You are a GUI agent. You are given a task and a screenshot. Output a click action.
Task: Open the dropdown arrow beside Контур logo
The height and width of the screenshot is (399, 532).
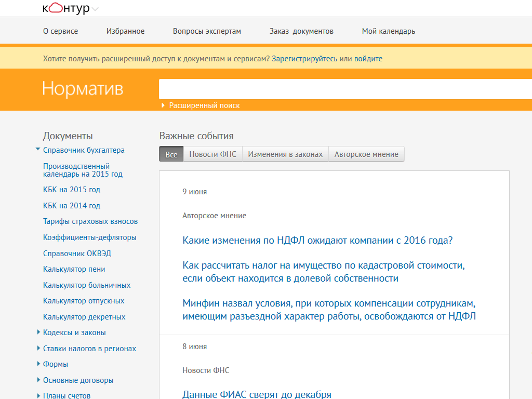click(96, 9)
